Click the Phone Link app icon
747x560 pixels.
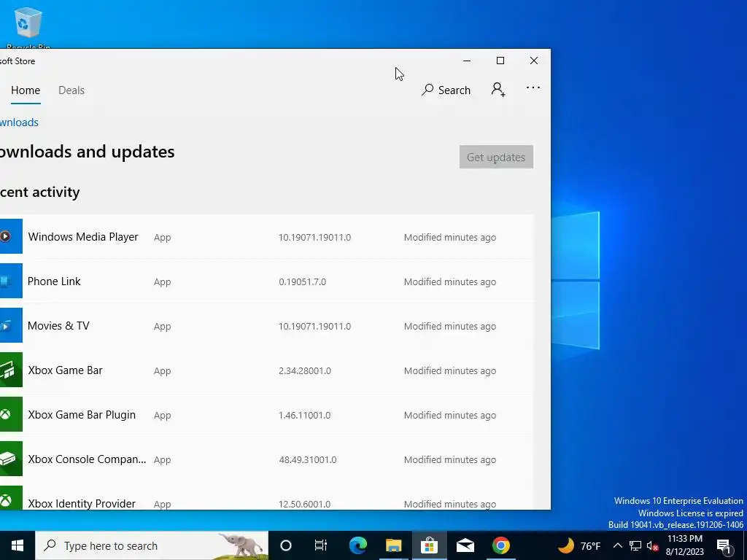(x=11, y=281)
